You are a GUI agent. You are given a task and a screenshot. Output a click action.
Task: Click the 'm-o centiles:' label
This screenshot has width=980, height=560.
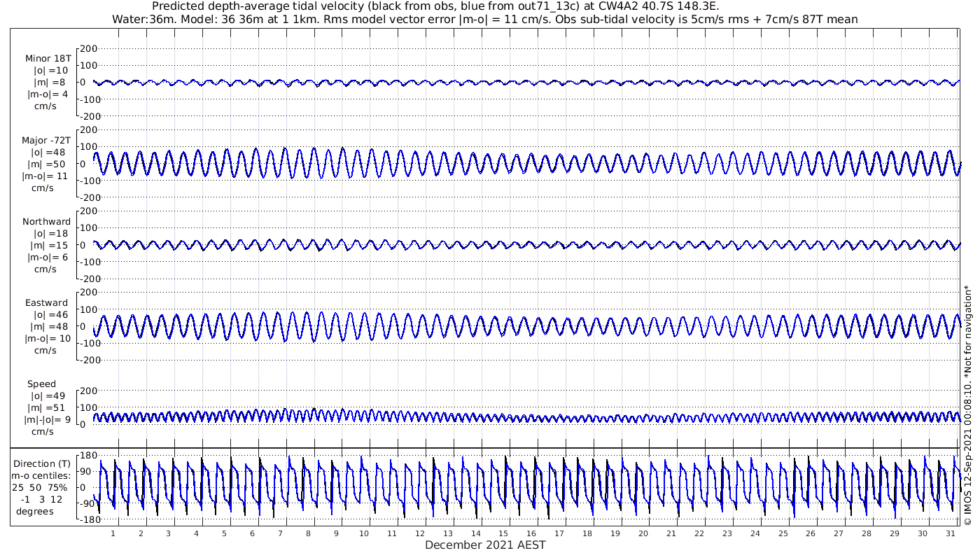pos(41,476)
